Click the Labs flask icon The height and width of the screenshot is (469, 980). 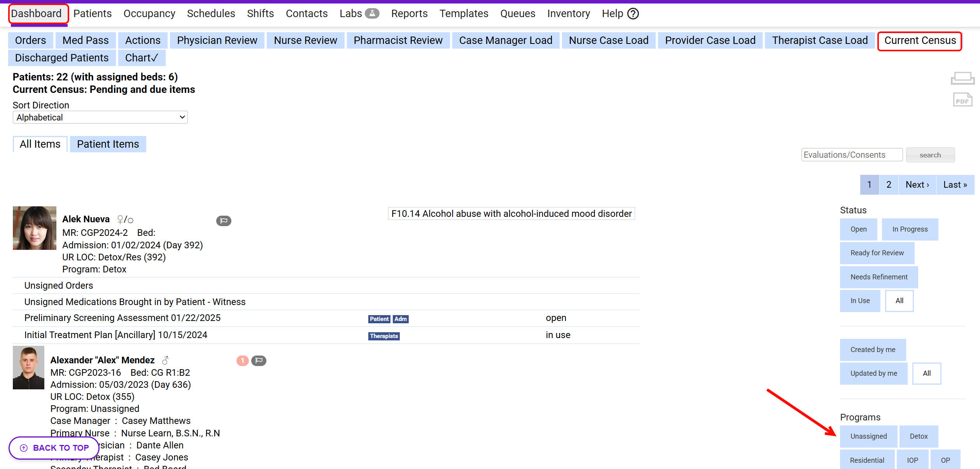tap(372, 14)
